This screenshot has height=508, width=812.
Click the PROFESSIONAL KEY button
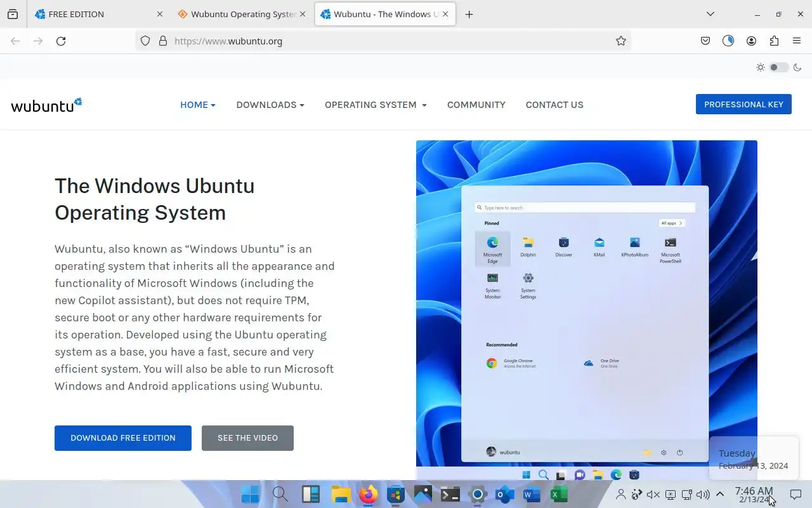(x=743, y=104)
